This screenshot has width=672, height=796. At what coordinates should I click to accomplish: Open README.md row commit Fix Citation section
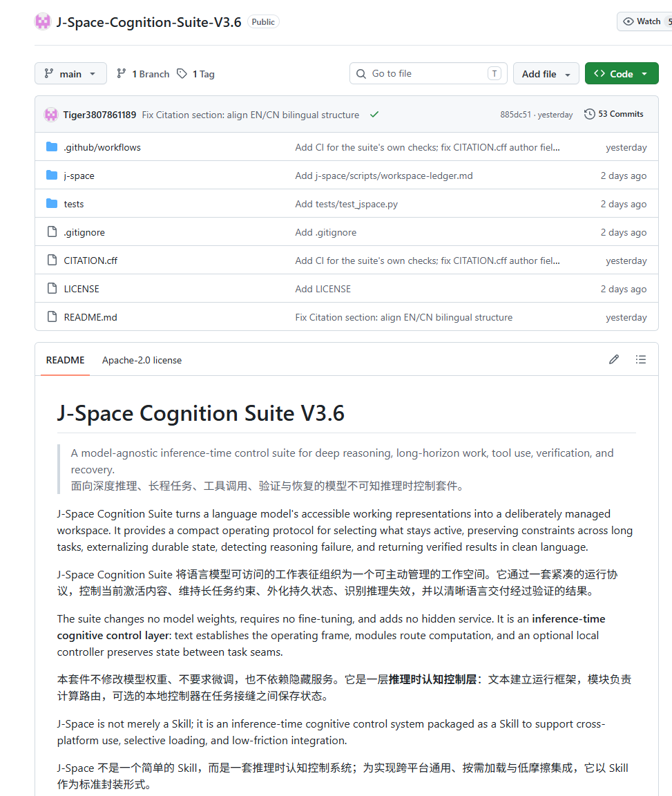[x=403, y=317]
